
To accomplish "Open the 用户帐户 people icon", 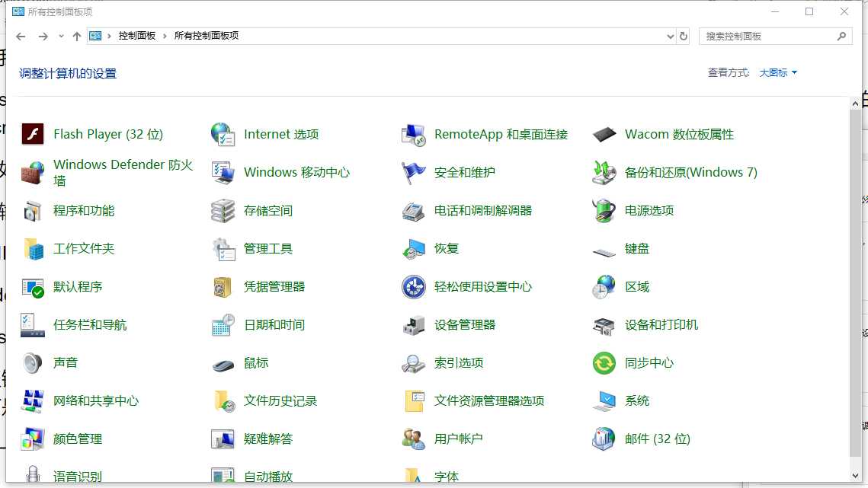I will (414, 439).
